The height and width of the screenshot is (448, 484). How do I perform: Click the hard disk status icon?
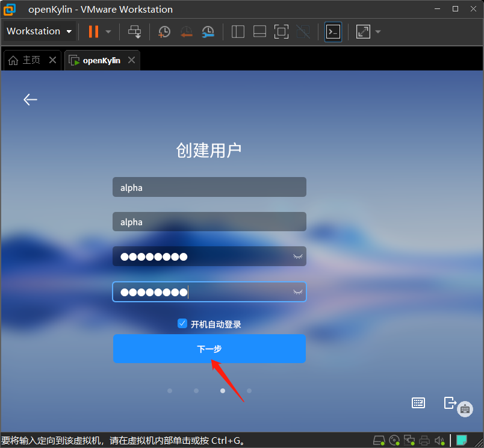(379, 440)
